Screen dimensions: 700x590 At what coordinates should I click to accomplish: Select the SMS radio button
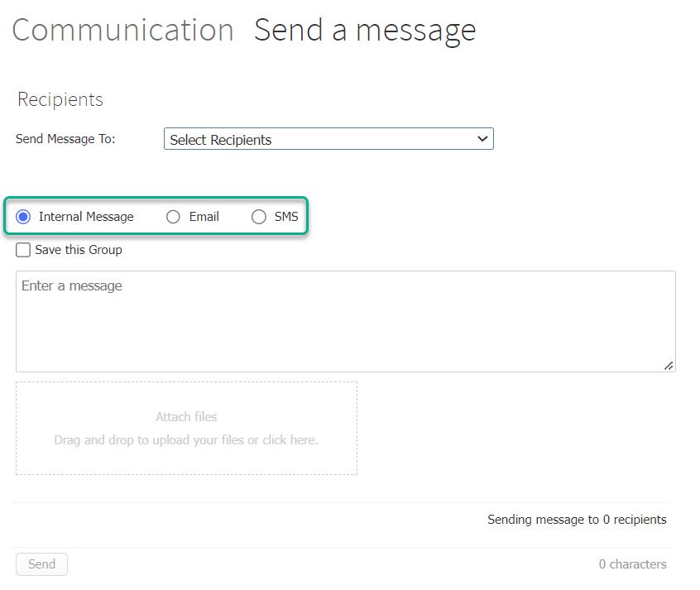point(259,216)
